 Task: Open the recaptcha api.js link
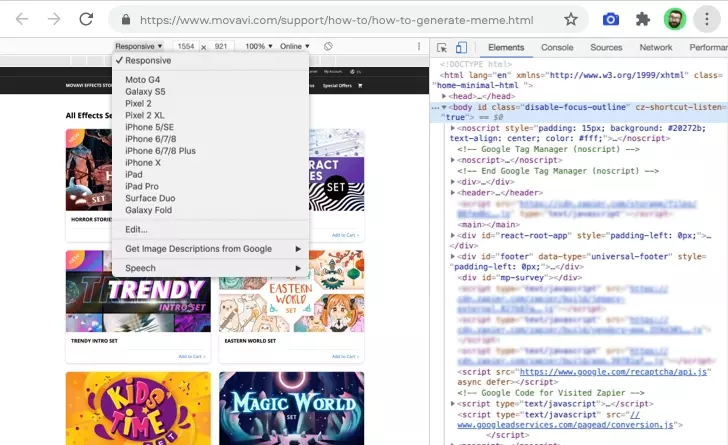[x=613, y=372]
